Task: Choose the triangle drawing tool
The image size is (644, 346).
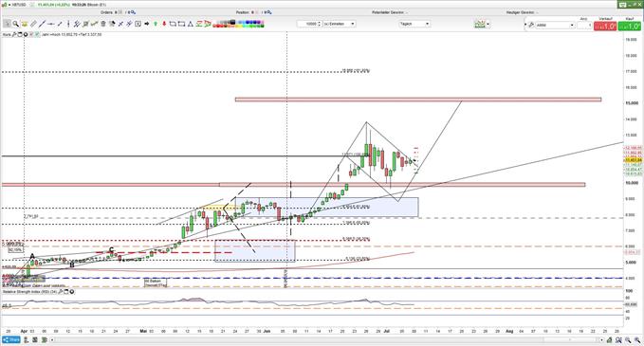Action: [190, 24]
